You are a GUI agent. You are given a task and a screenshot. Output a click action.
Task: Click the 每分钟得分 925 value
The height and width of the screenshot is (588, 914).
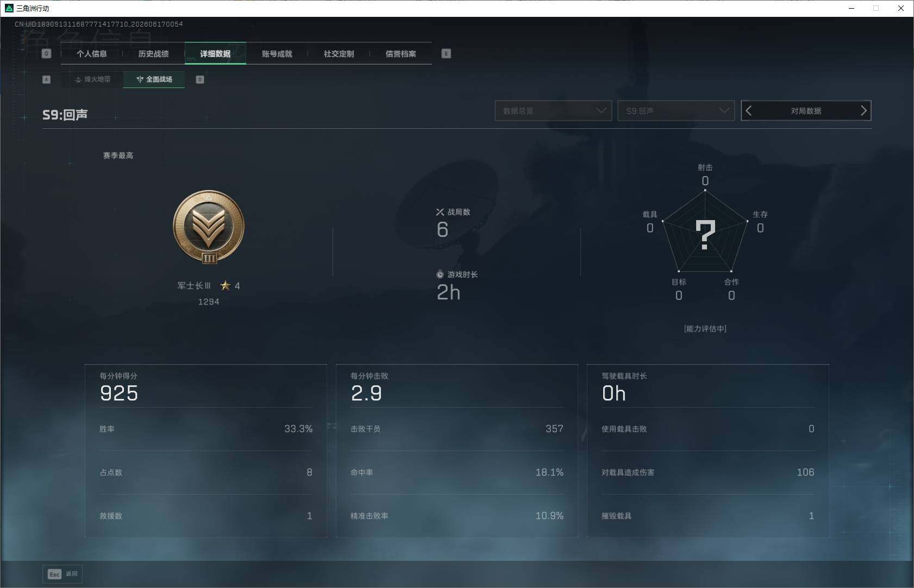(119, 393)
